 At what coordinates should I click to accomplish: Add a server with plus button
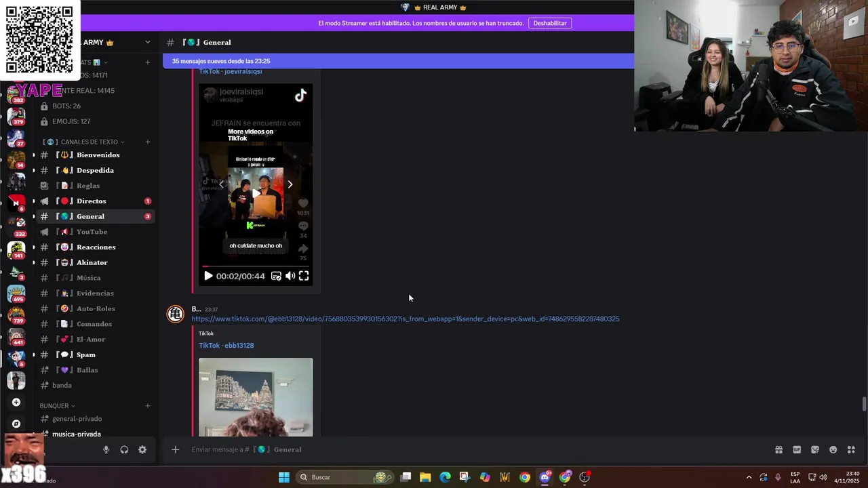[x=16, y=402]
